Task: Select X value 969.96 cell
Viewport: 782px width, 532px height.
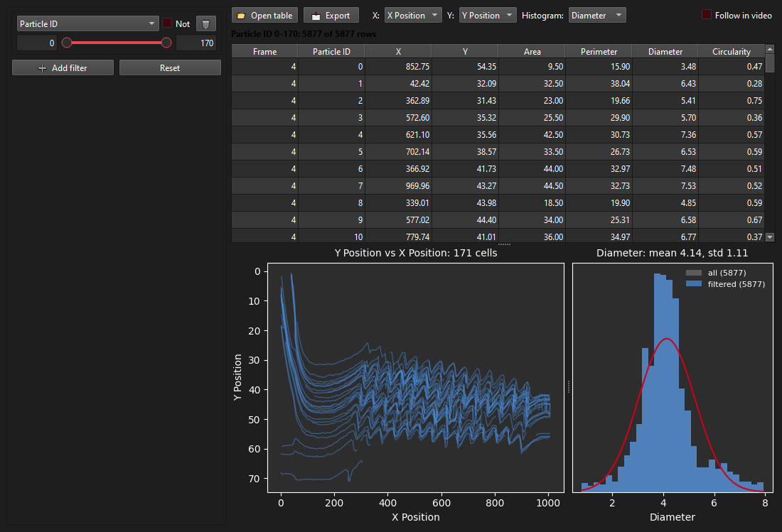Action: coord(399,186)
